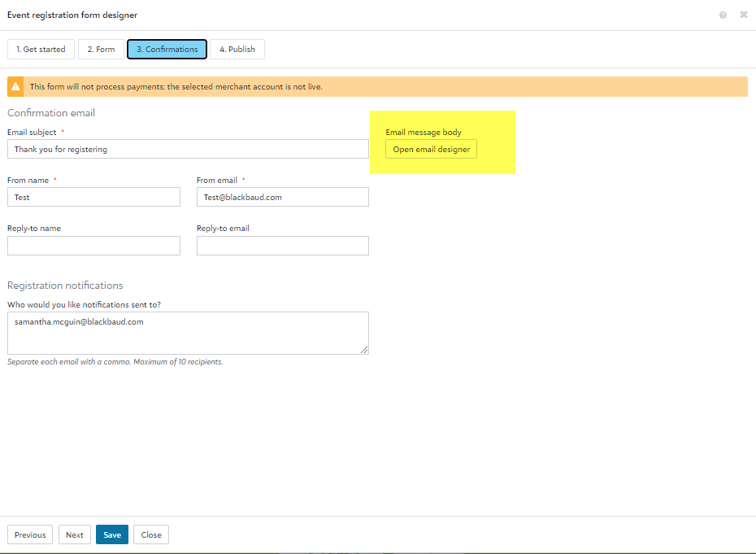Click the Reply-to email label
This screenshot has width=756, height=554.
coord(223,229)
